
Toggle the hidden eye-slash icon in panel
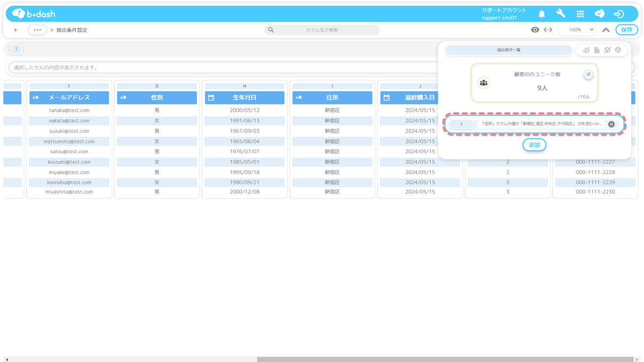[607, 50]
